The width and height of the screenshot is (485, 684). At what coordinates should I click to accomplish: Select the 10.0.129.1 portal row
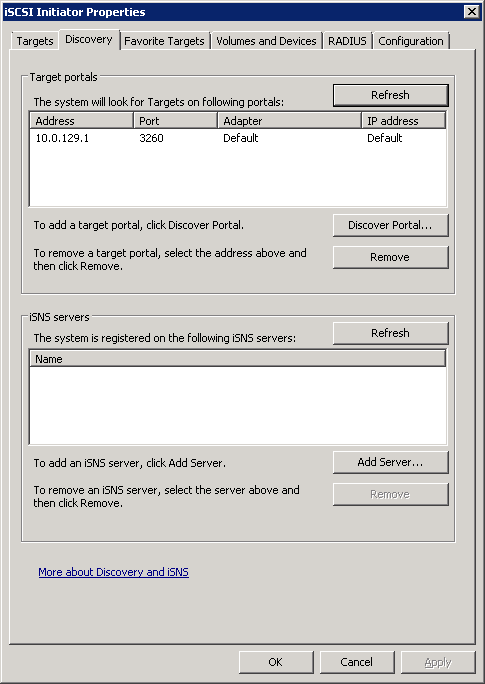(238, 138)
